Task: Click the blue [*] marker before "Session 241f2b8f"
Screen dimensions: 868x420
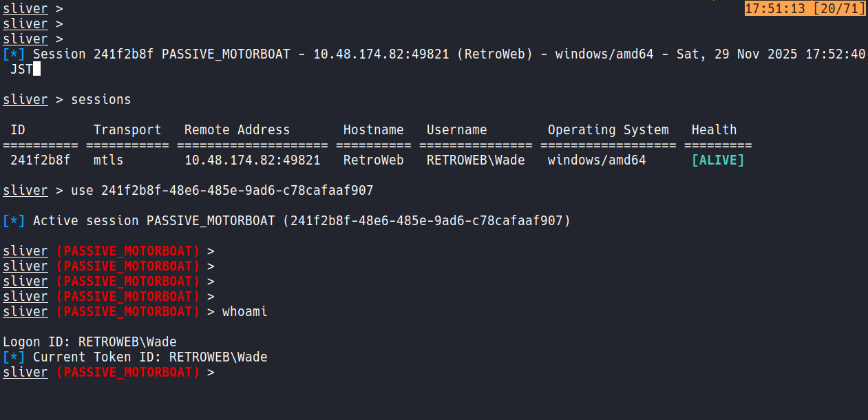Action: coord(14,54)
